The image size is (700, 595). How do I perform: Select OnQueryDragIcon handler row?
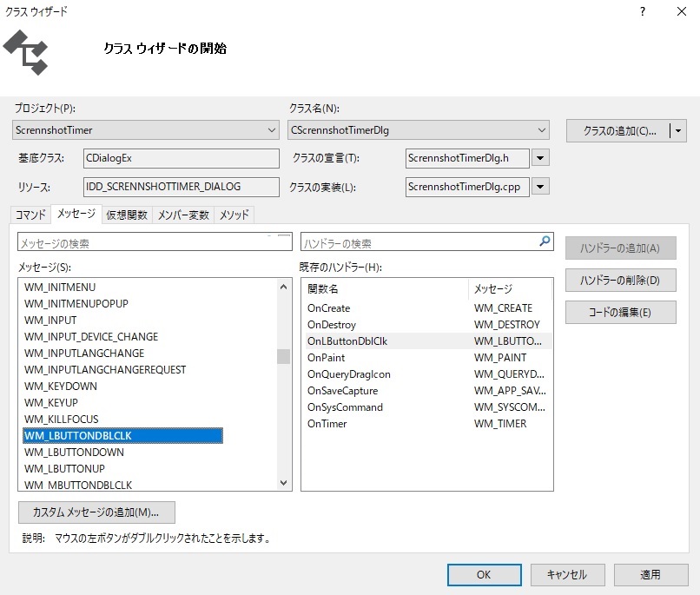(x=428, y=374)
